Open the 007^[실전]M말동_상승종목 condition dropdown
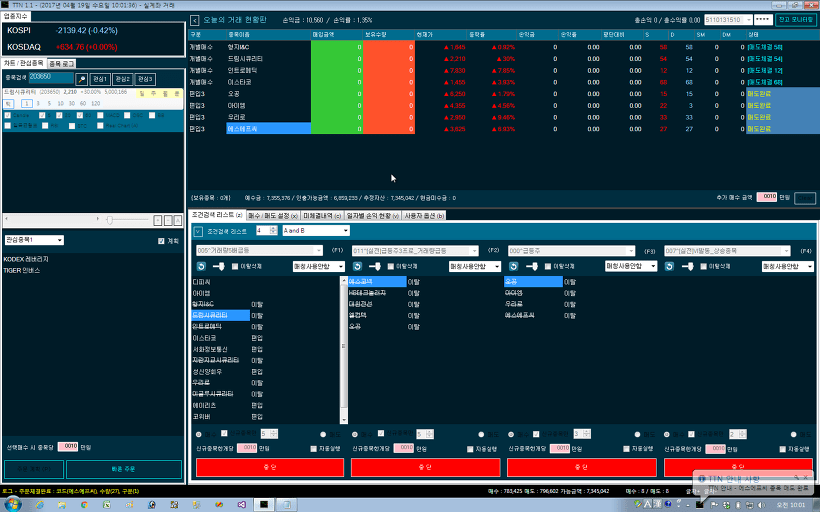Viewport: 820px width, 512px height. [727, 251]
